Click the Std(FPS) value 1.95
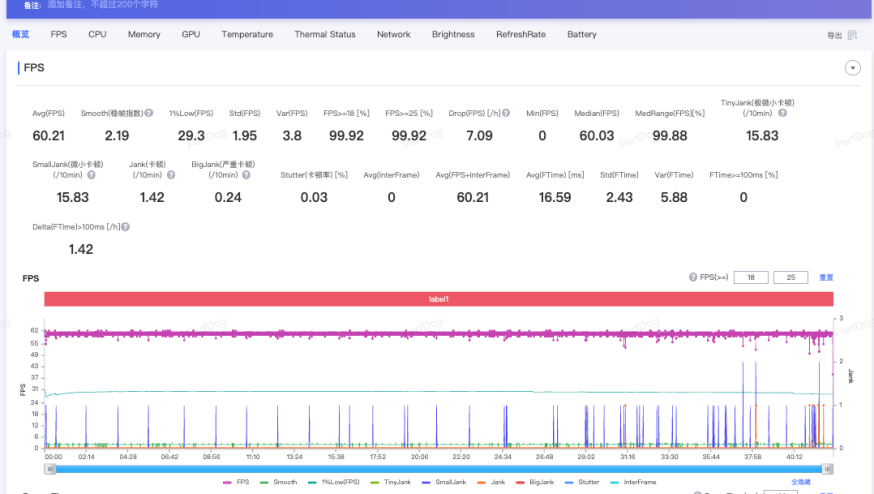 [245, 136]
